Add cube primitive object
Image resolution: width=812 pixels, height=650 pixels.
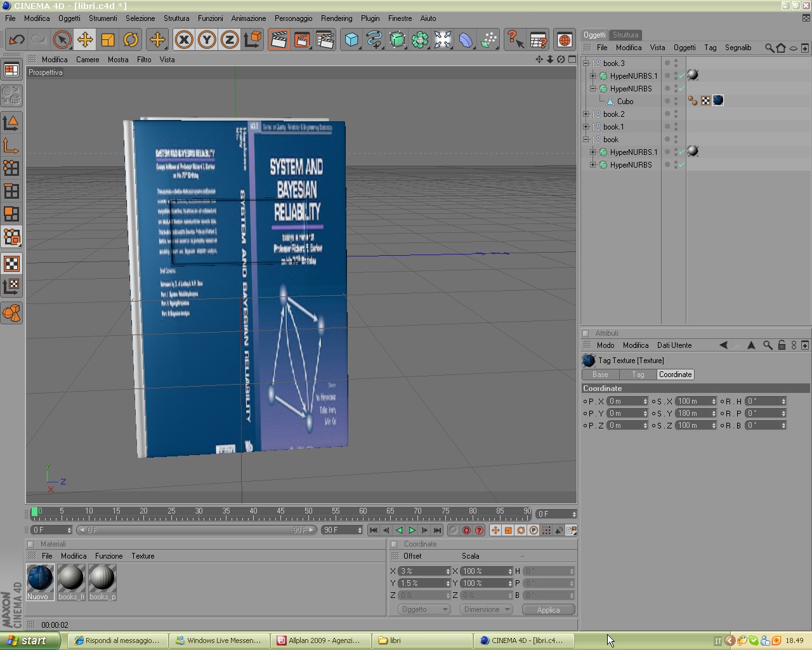[x=351, y=40]
